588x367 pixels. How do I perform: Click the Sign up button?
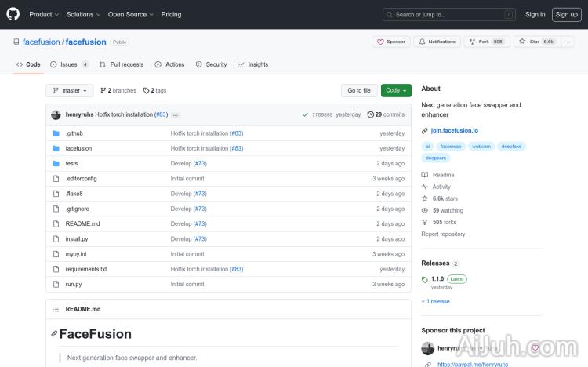coord(565,14)
